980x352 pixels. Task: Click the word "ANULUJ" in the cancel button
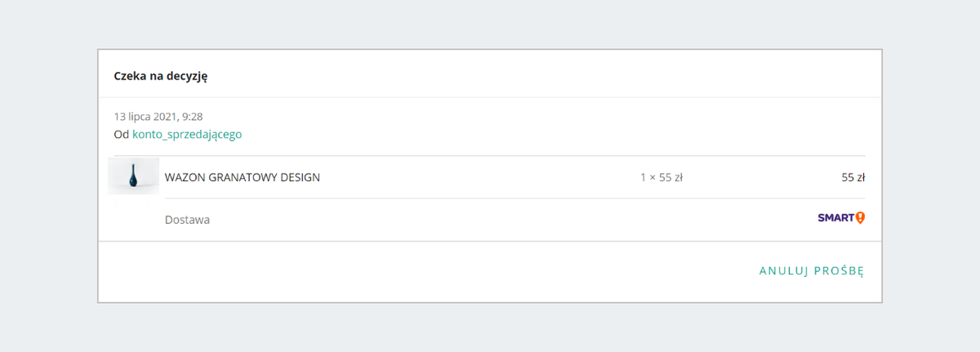click(x=783, y=271)
